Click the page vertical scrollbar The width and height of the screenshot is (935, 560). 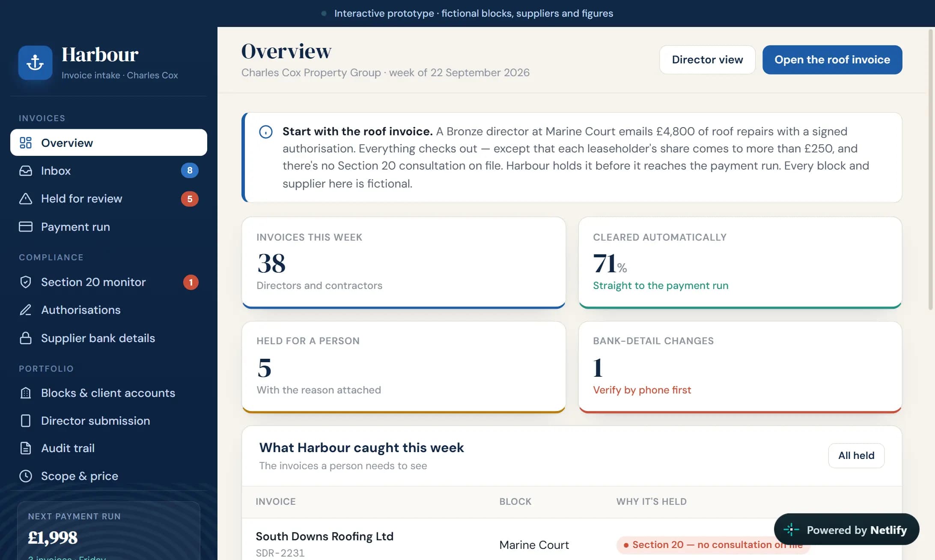pyautogui.click(x=931, y=169)
